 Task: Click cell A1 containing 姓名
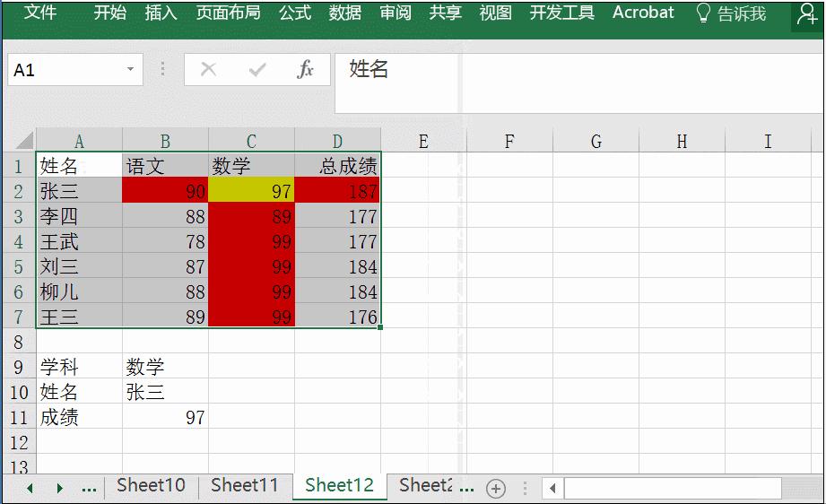coord(79,166)
